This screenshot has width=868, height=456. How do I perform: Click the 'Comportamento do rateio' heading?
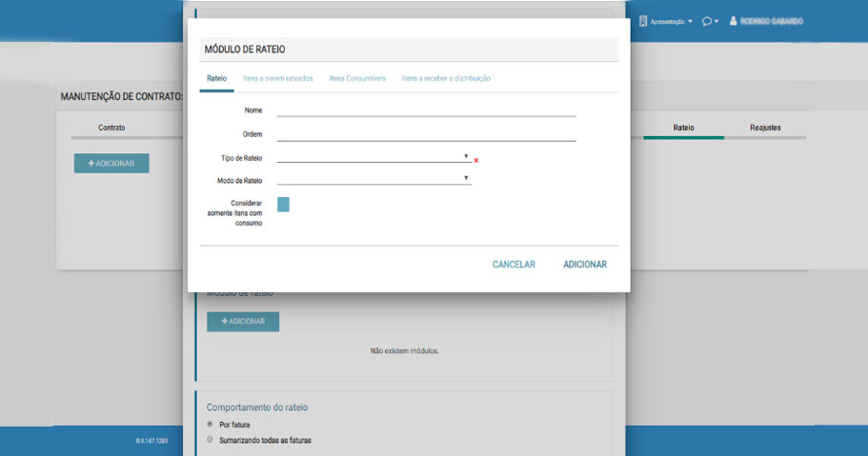[257, 407]
